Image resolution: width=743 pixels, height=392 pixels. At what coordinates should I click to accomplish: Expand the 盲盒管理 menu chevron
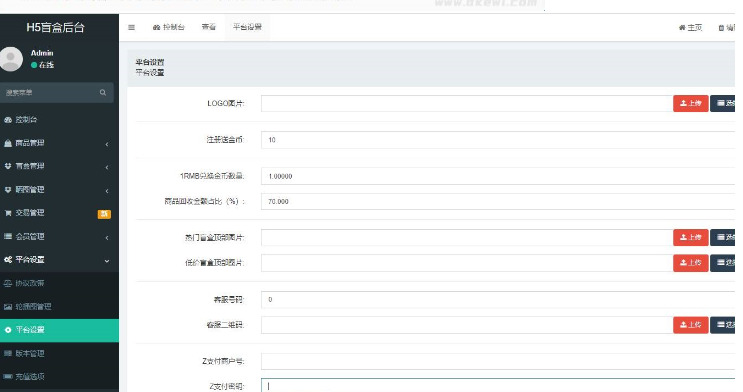click(x=107, y=167)
